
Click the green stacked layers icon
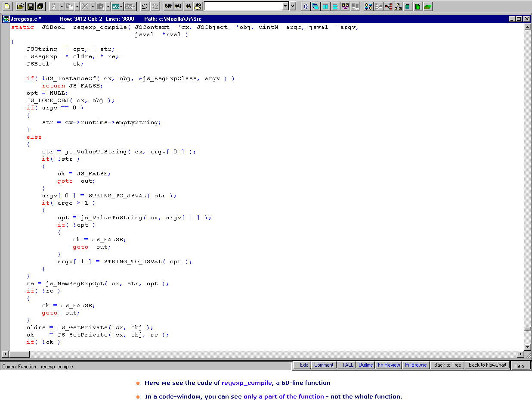428,6
